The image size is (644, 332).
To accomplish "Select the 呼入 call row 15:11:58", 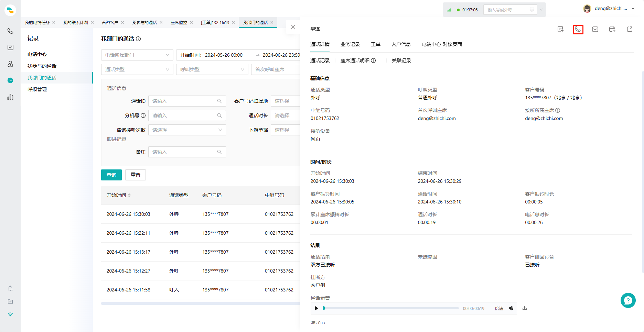I will [x=201, y=290].
